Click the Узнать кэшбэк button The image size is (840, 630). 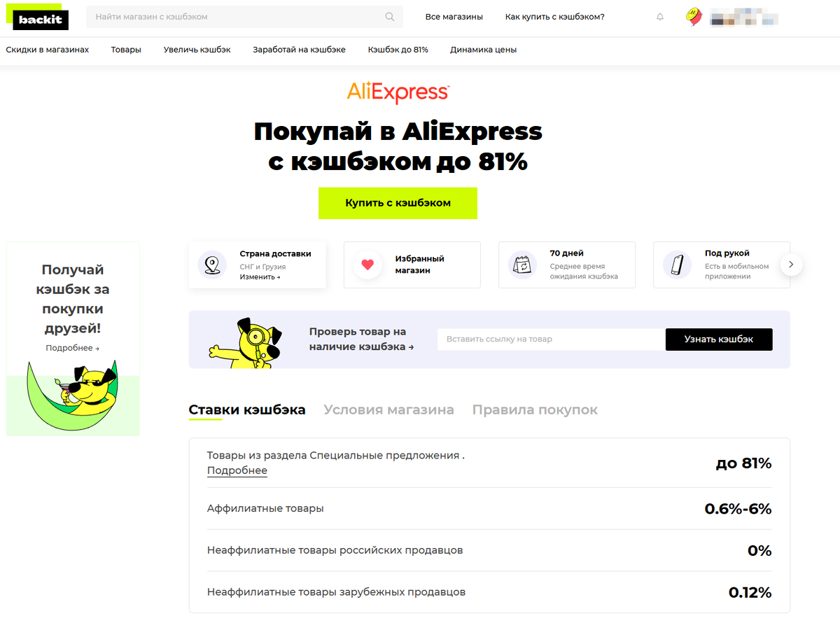coord(719,339)
